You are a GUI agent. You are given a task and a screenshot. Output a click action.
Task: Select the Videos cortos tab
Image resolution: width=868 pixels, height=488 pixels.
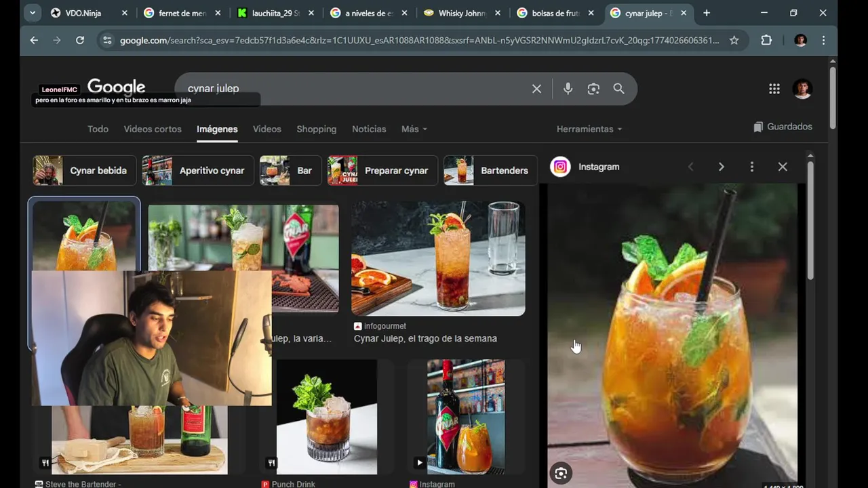tap(153, 129)
